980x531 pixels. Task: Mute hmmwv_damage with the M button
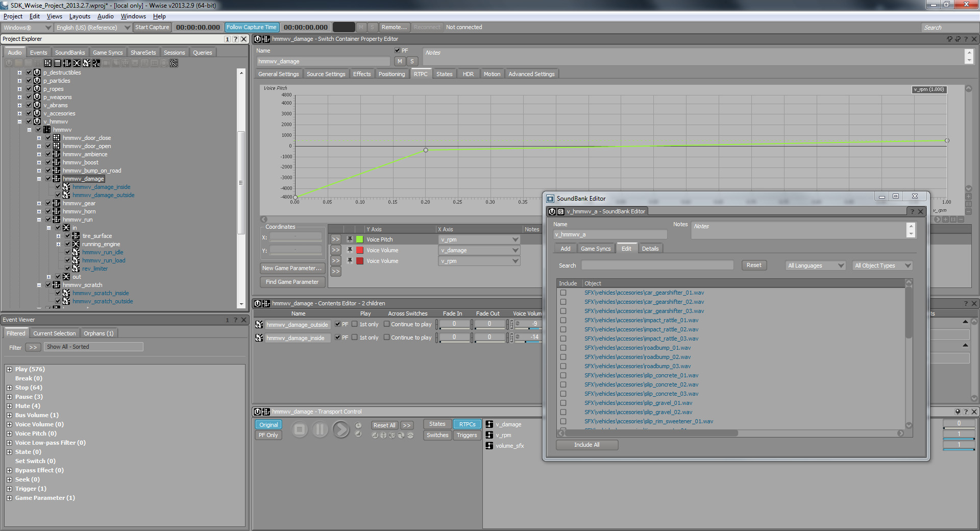point(400,61)
